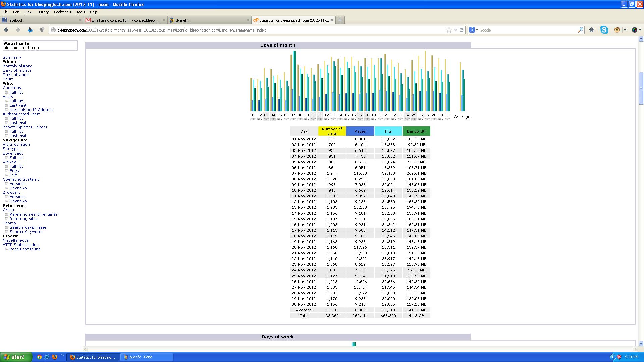Close the Facebook tab

(x=80, y=20)
